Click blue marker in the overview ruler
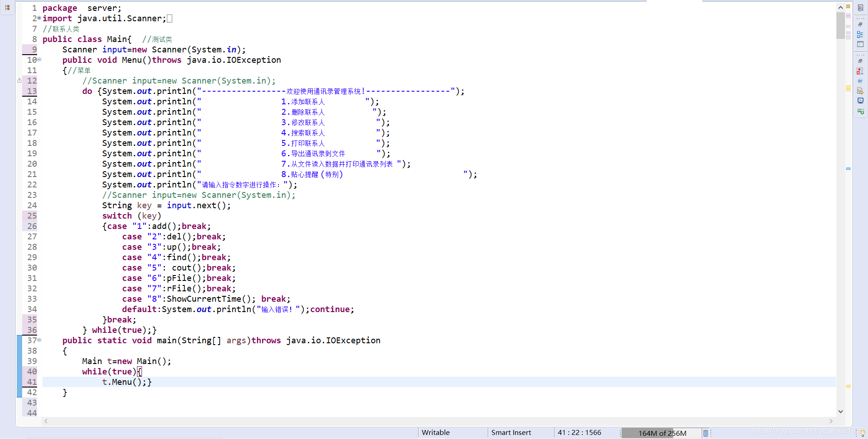The width and height of the screenshot is (868, 439). point(848,168)
